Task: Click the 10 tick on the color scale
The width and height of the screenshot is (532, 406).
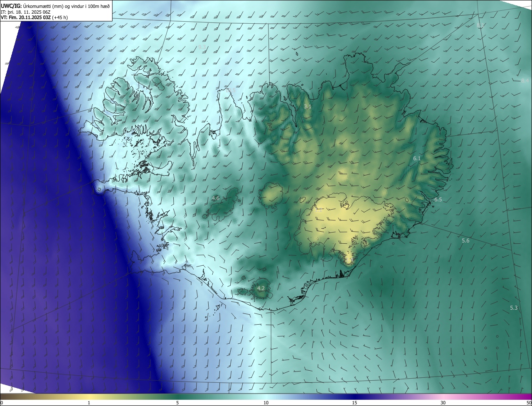Action: coord(266,403)
